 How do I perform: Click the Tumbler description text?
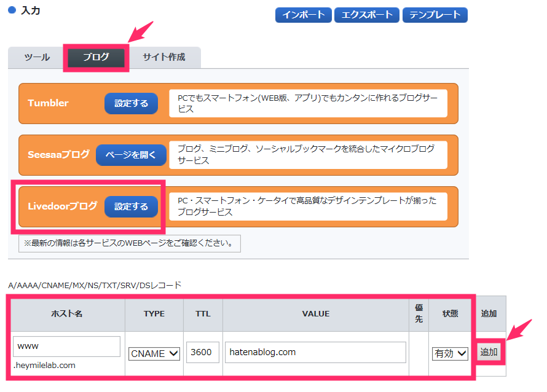pyautogui.click(x=308, y=103)
